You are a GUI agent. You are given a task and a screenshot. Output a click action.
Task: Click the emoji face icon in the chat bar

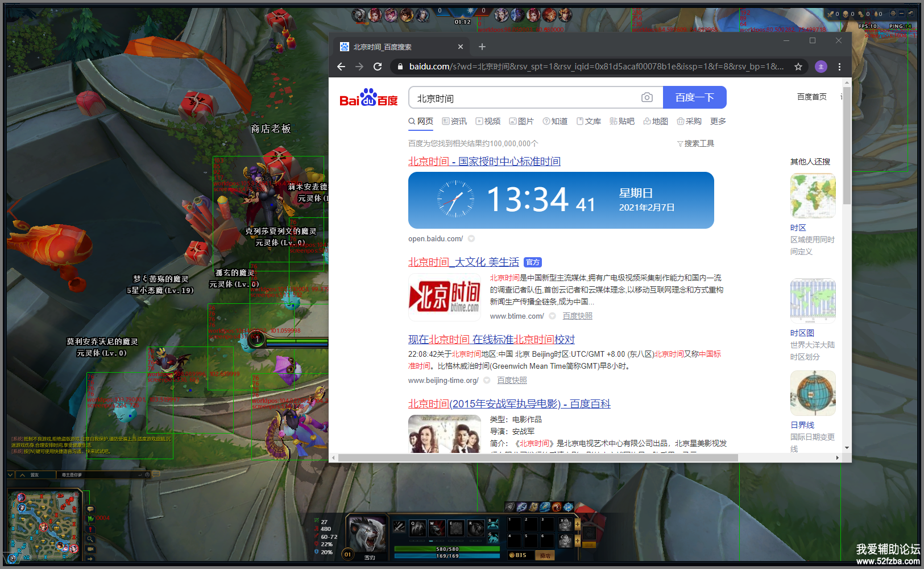(x=147, y=475)
